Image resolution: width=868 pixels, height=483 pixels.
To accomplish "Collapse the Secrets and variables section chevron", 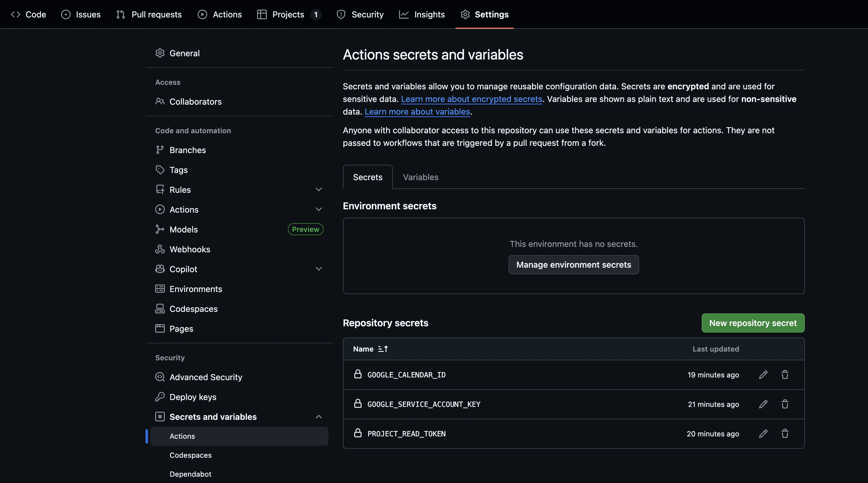I will 319,417.
